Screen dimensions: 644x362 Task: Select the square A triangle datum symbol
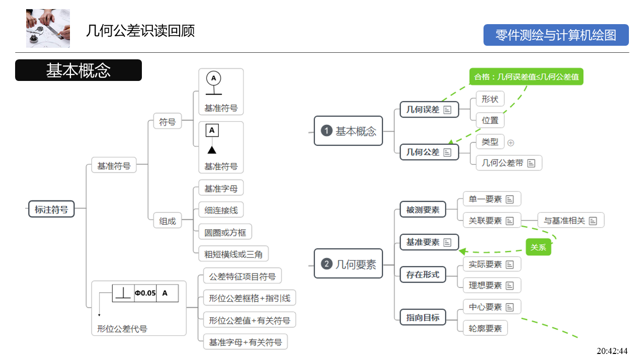212,139
